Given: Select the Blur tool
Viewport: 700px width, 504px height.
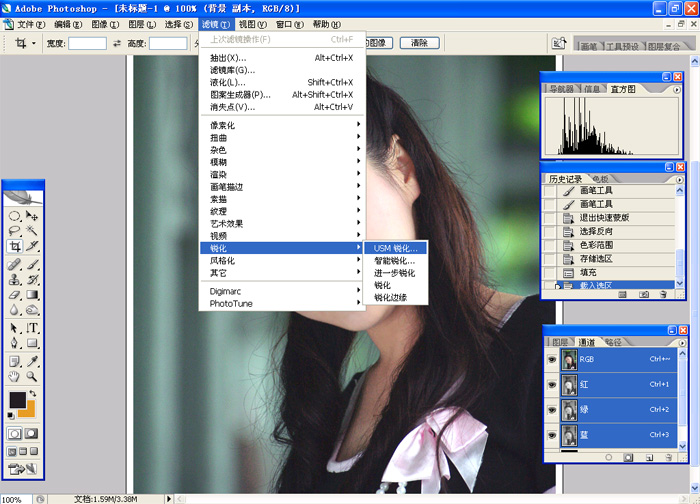Looking at the screenshot, I should tap(14, 309).
